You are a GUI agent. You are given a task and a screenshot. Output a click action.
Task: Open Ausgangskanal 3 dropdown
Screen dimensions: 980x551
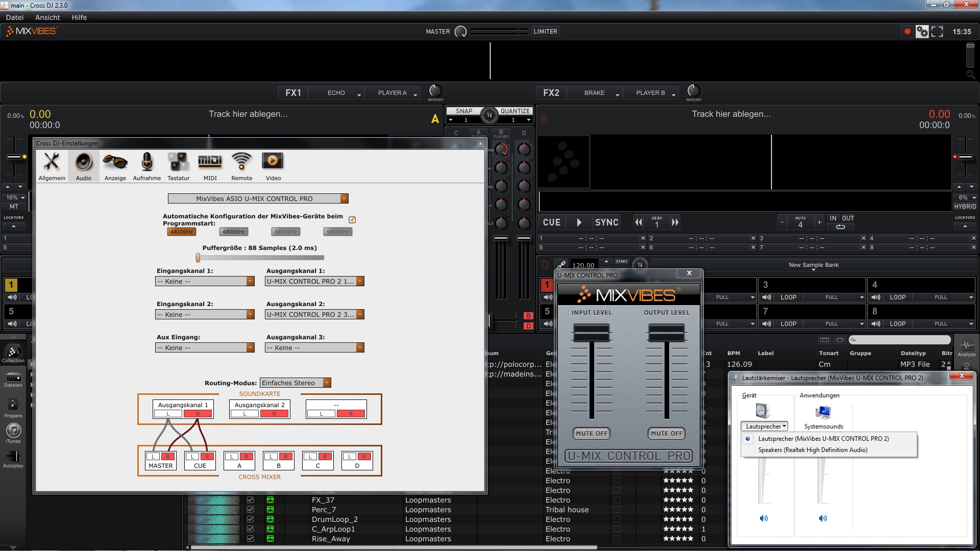coord(314,347)
